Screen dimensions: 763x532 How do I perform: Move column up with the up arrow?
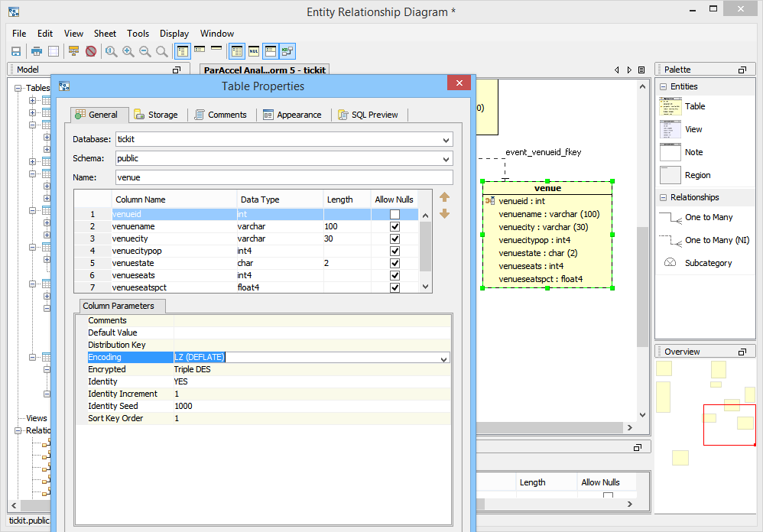click(444, 197)
